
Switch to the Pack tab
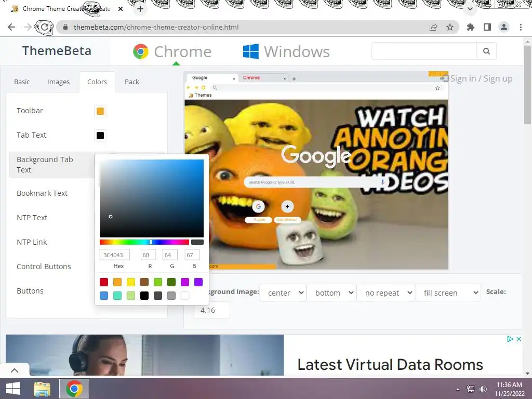coord(131,82)
